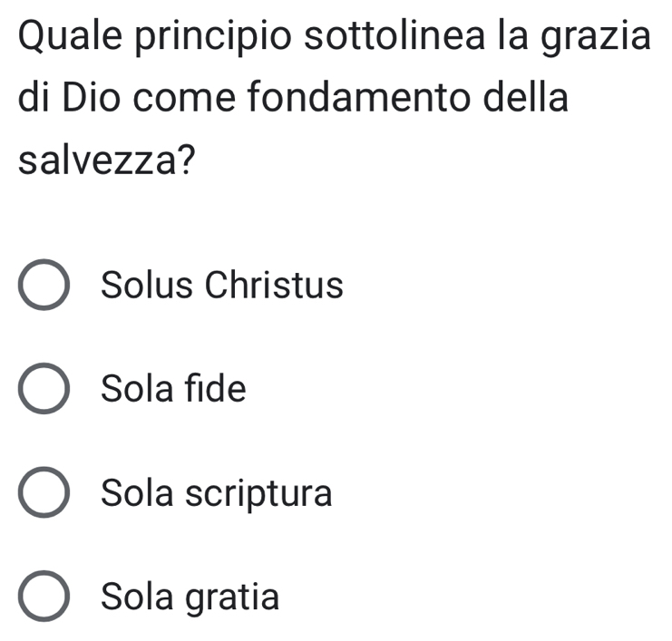Mark 'Solus Christus' as the answer
The width and height of the screenshot is (672, 641).
pos(43,287)
